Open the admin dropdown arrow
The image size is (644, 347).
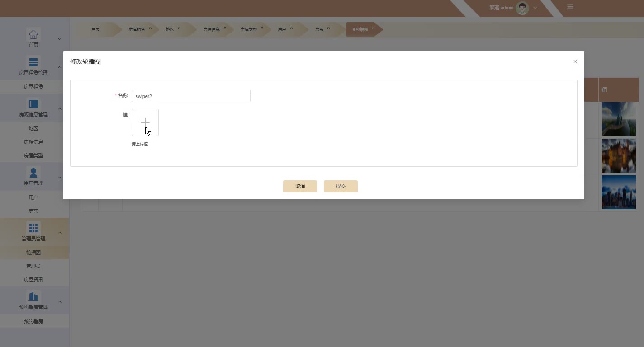coord(535,8)
